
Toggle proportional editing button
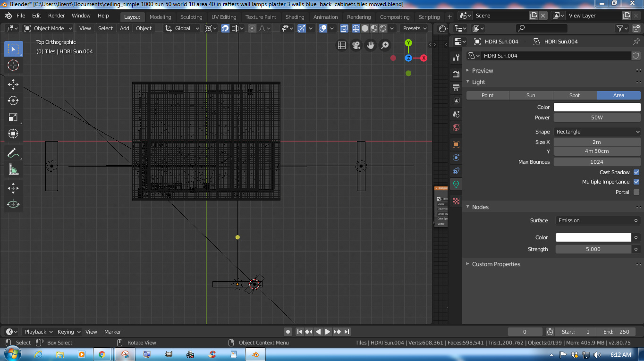(x=252, y=28)
